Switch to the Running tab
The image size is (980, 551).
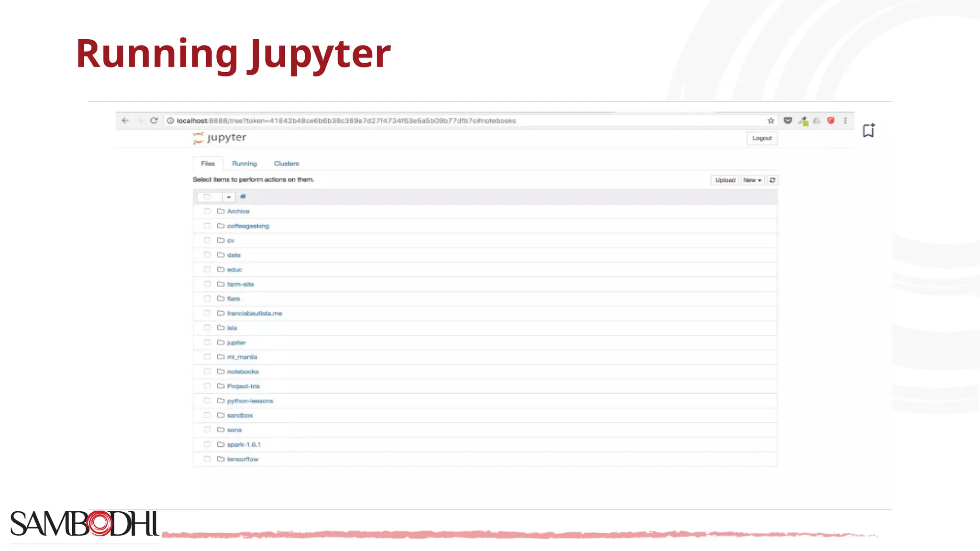244,164
